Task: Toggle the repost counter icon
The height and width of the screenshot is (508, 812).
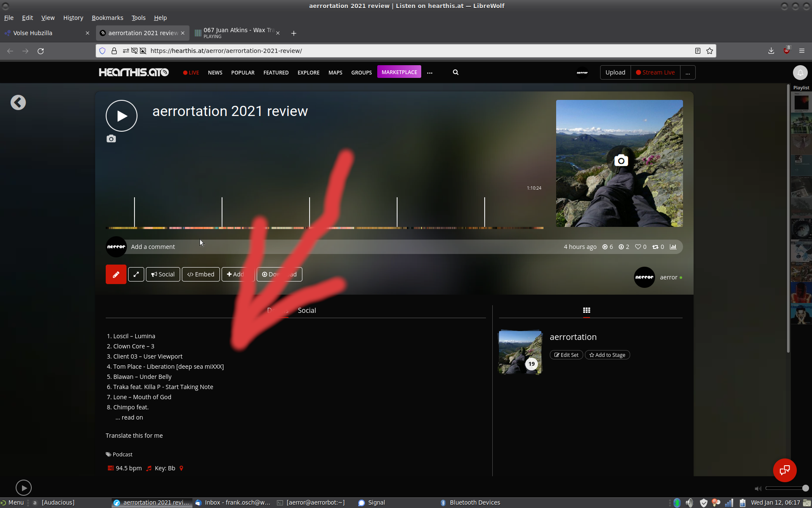Action: [x=658, y=247]
